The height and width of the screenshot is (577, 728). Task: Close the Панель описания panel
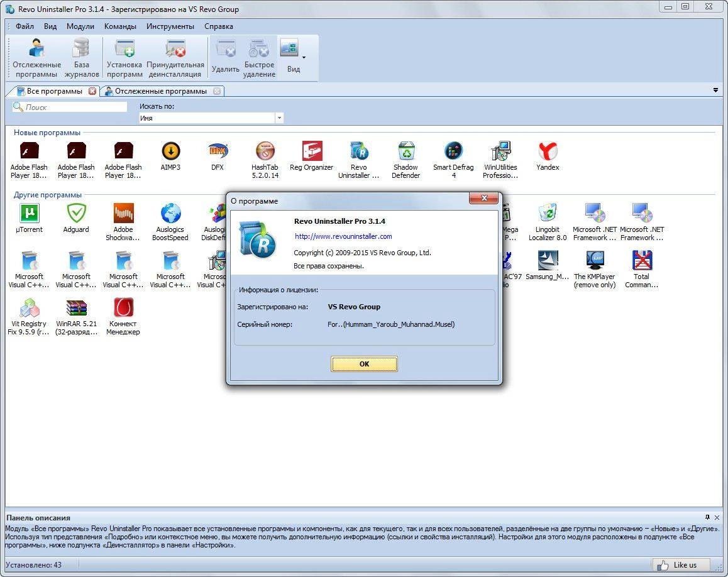(x=717, y=517)
